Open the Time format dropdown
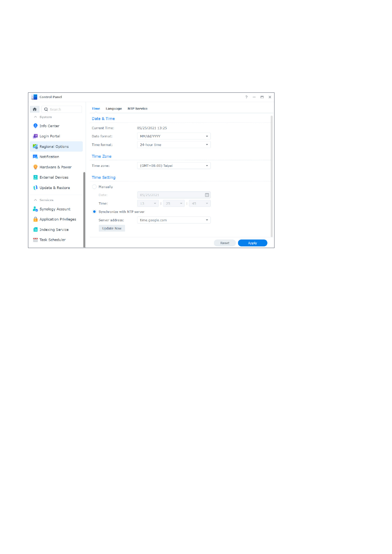The image size is (392, 554). (173, 145)
